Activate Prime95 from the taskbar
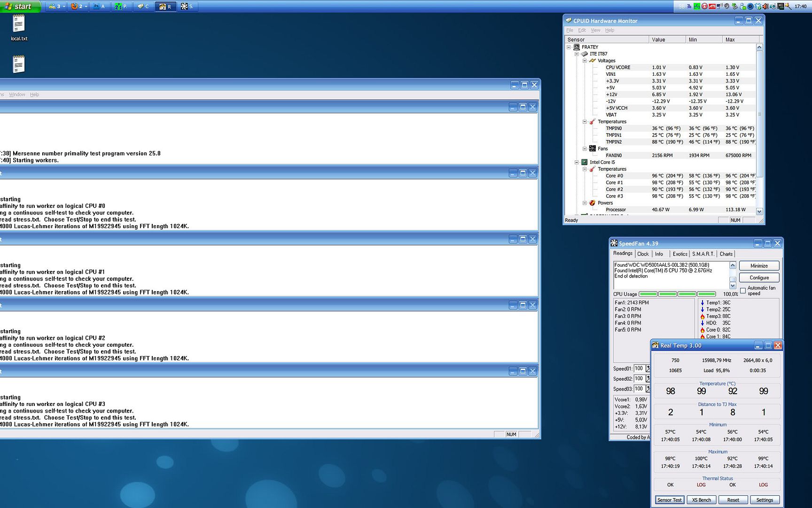This screenshot has height=508, width=812. (x=121, y=7)
